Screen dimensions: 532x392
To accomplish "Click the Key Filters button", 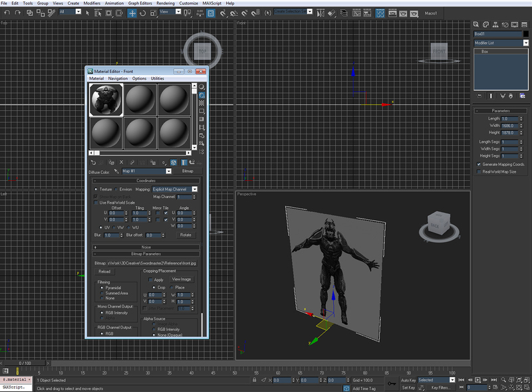I will 440,387.
